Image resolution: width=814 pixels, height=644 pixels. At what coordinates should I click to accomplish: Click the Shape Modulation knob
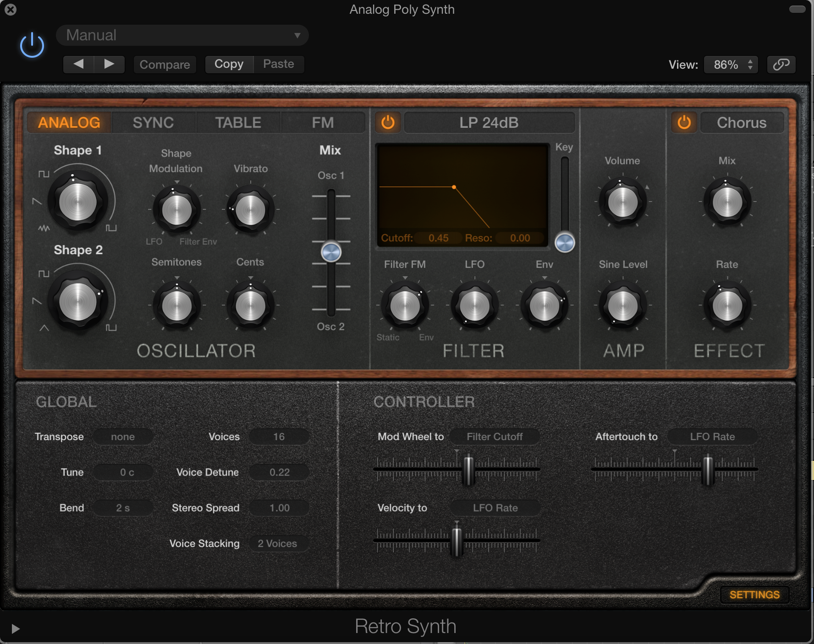click(x=176, y=210)
